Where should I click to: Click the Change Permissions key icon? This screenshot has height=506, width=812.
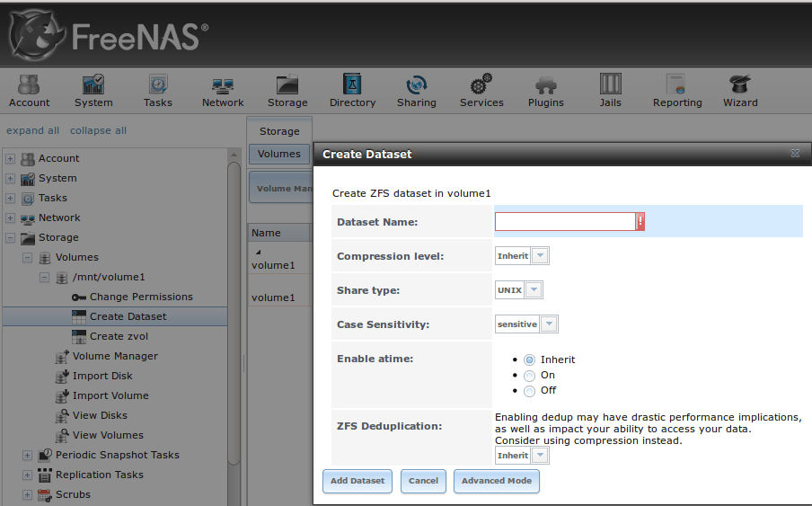coord(79,297)
